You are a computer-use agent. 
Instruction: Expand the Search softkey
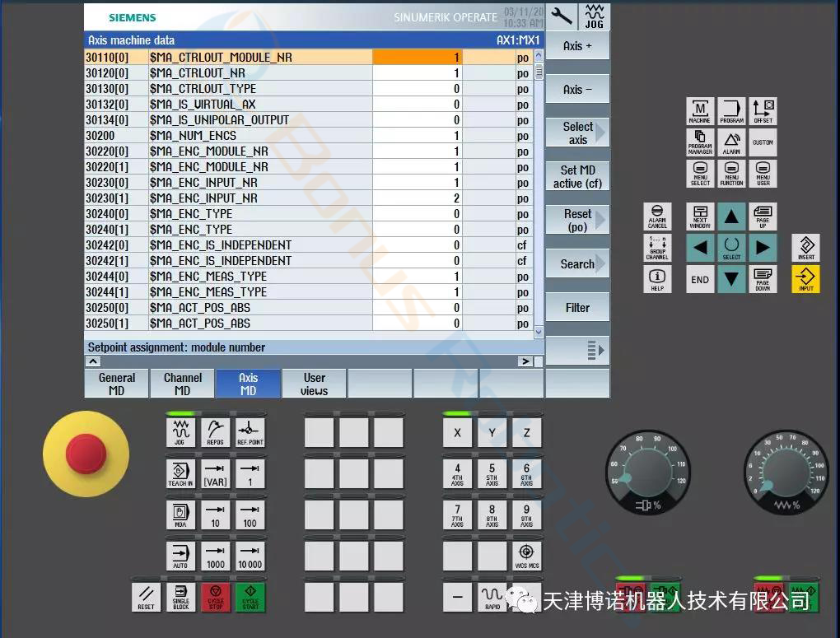click(577, 264)
